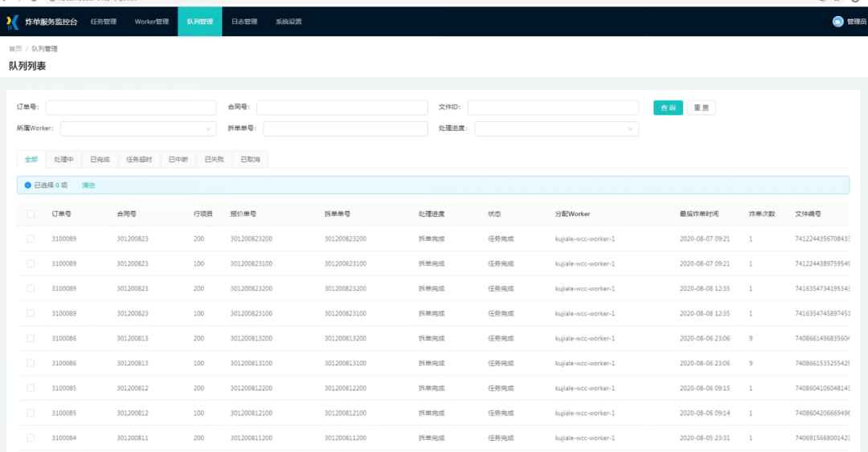868x452 pixels.
Task: Expand the 处理进度 dropdown
Action: [x=556, y=128]
